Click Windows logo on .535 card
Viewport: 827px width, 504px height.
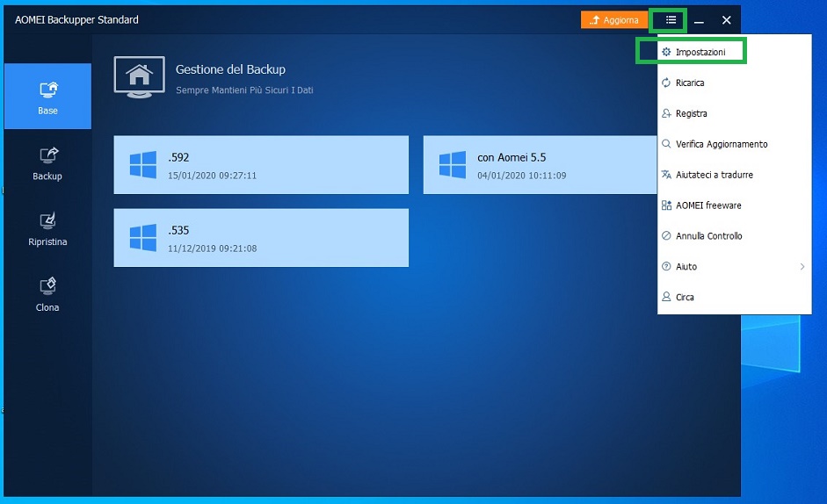143,238
